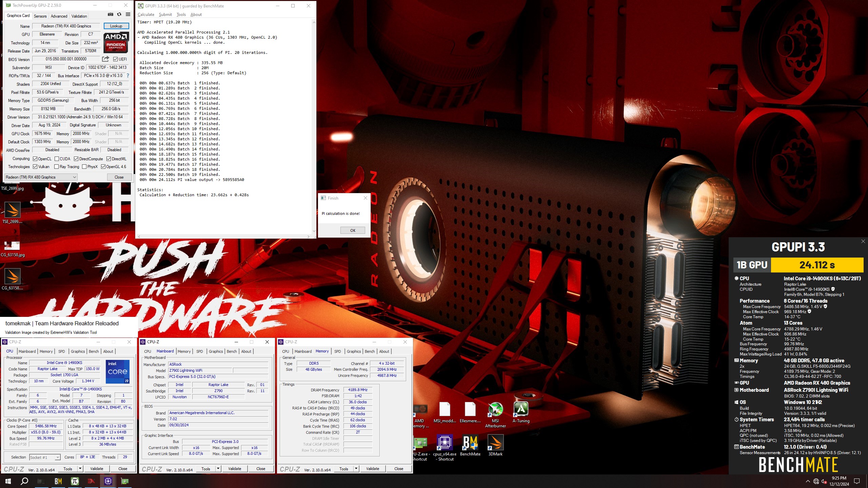Screen dimensions: 868x488
Task: Open the Tools dropdown arrow in the CPU-Z Memory window
Action: tap(356, 469)
